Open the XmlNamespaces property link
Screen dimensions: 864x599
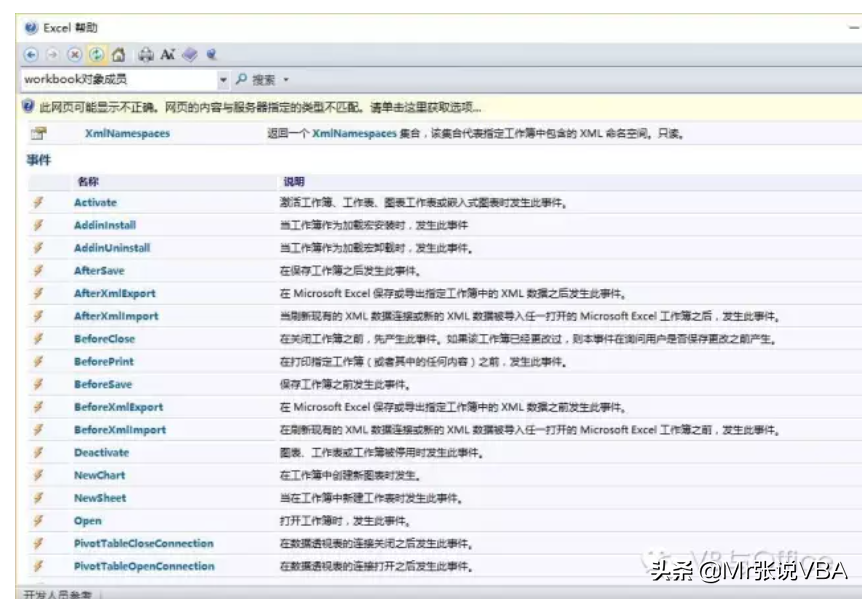pos(127,133)
